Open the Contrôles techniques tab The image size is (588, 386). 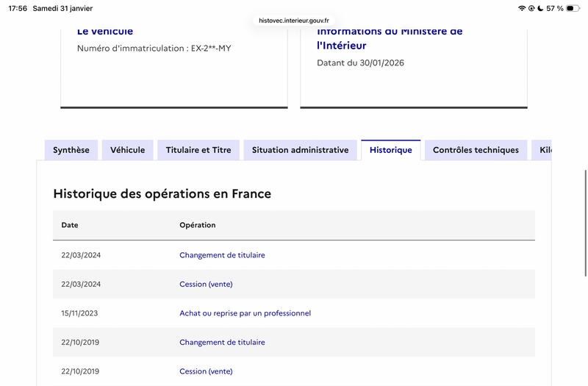click(x=476, y=150)
